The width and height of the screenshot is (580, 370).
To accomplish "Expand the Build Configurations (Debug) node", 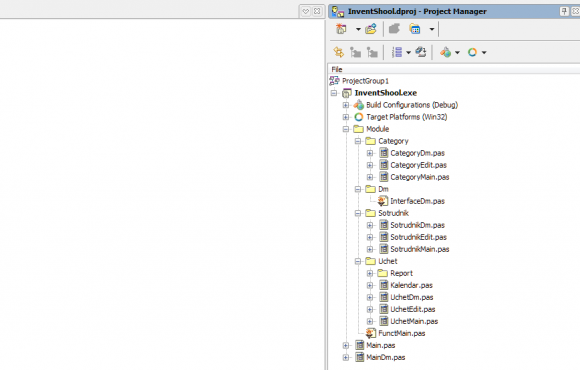I will pyautogui.click(x=346, y=105).
